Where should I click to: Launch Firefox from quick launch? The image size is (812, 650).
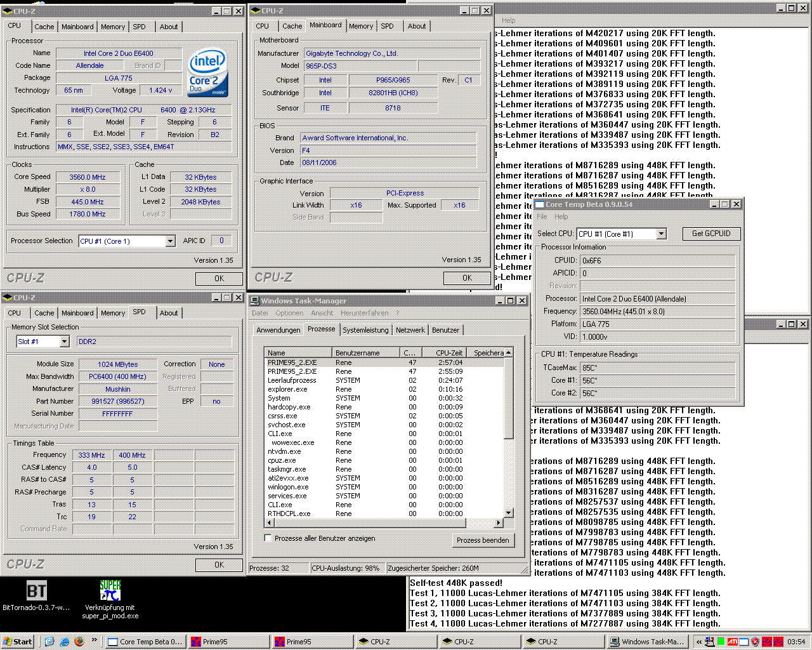(x=79, y=642)
